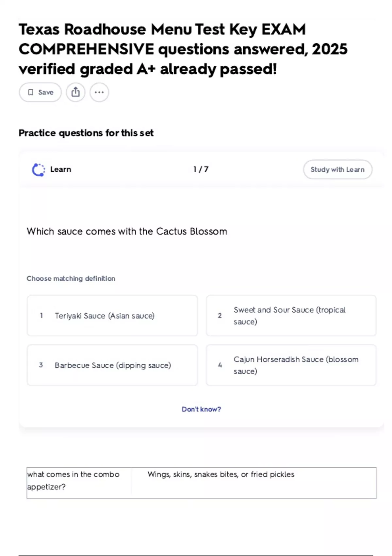The width and height of the screenshot is (392, 556).
Task: Click the Texas Roadhouse Menu Test title
Action: [183, 49]
